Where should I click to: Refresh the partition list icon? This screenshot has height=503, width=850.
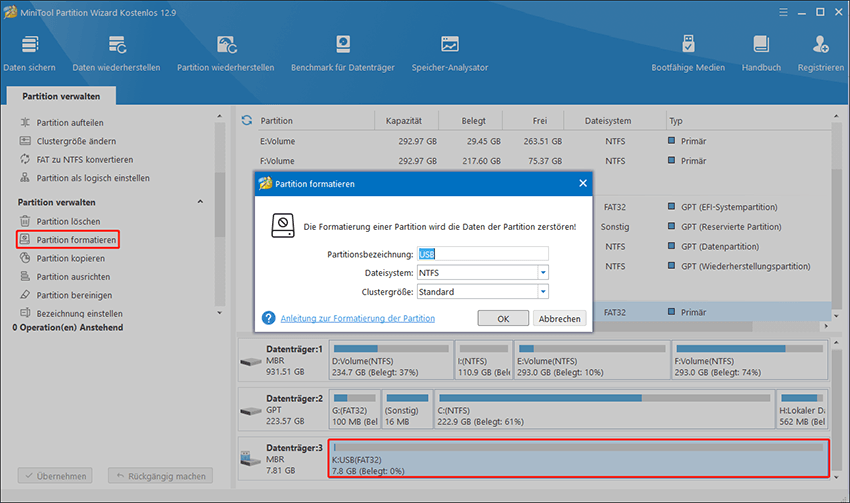[247, 120]
